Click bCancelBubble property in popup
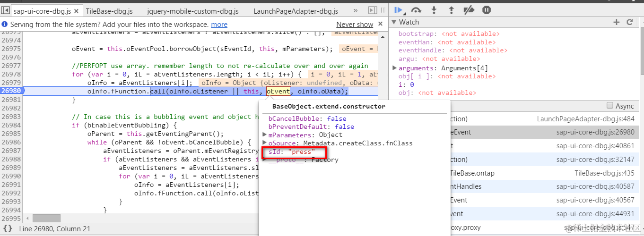The width and height of the screenshot is (644, 236). [x=307, y=118]
